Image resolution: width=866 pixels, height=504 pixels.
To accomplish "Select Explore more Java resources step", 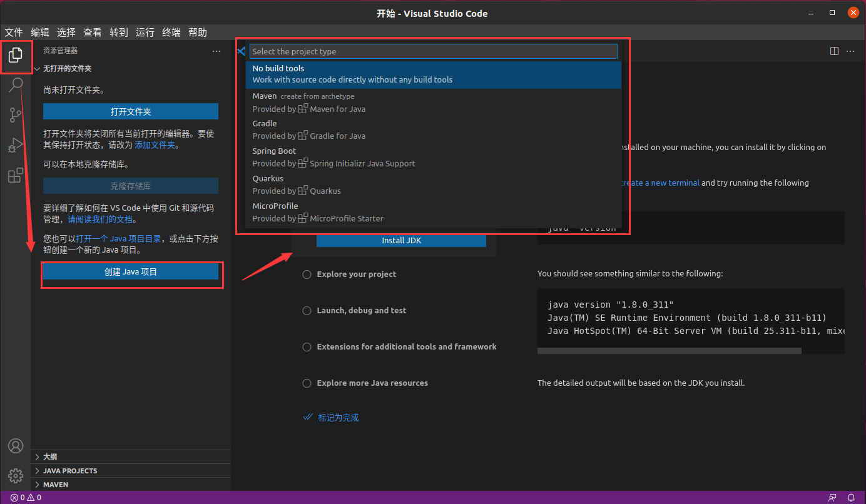I will [x=365, y=383].
